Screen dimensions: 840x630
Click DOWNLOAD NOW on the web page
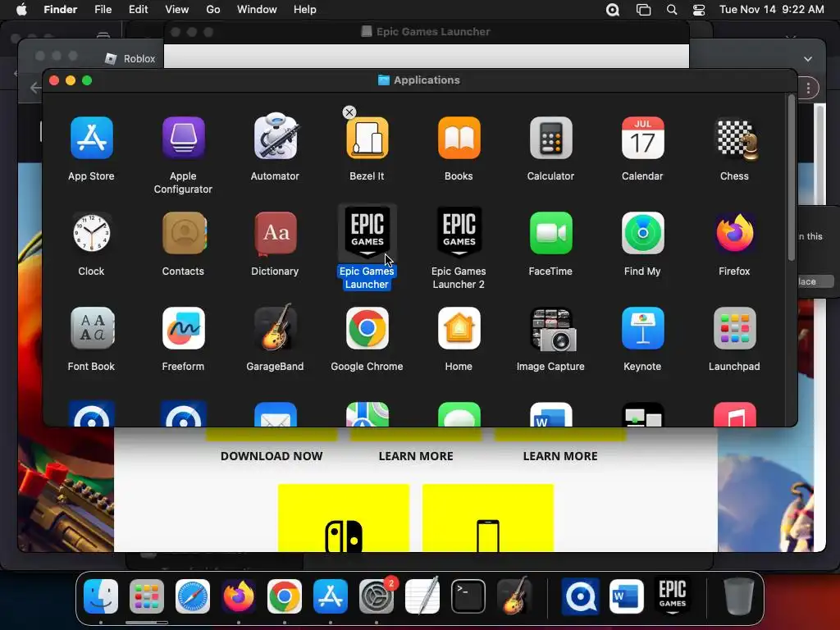click(272, 456)
